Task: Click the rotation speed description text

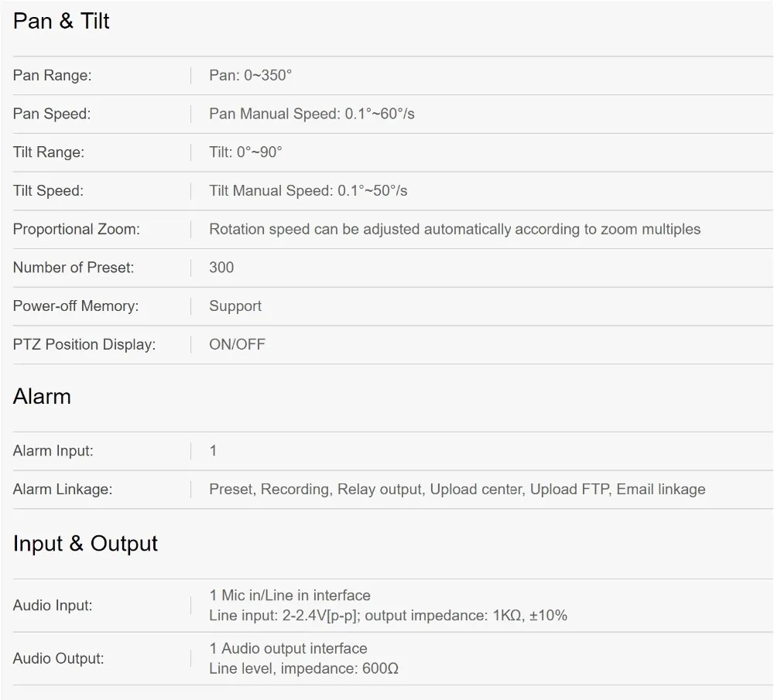Action: [x=454, y=229]
